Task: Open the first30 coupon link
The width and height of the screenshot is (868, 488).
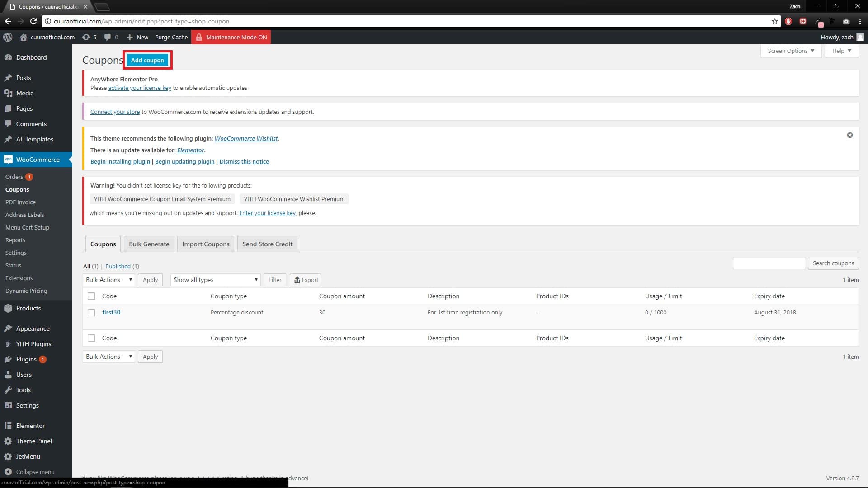Action: click(111, 312)
